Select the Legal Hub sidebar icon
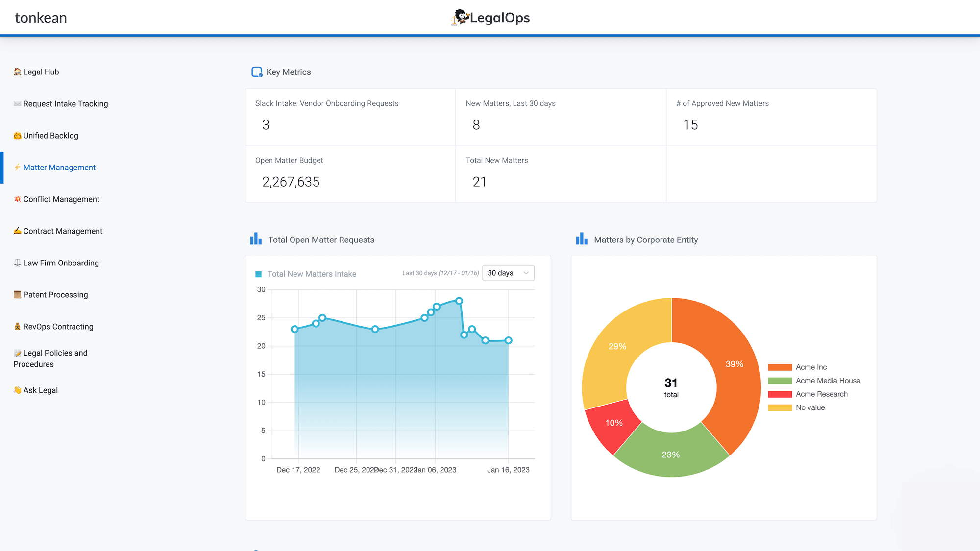The image size is (980, 551). click(x=17, y=72)
